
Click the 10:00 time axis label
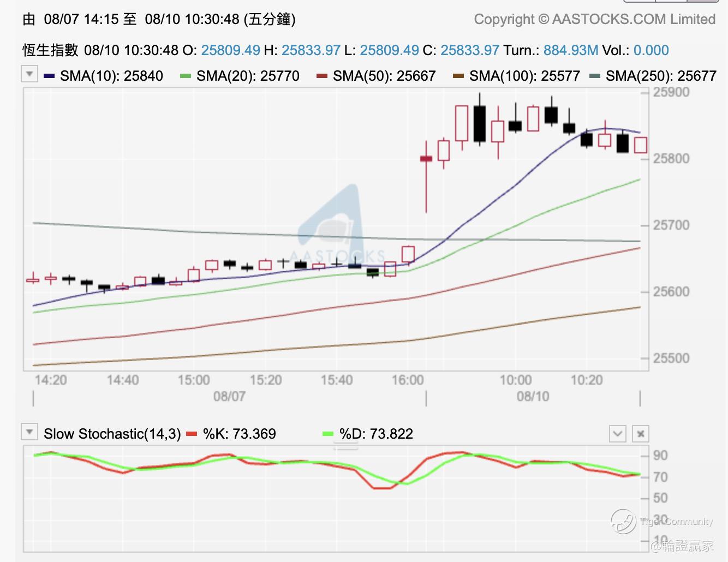point(516,380)
